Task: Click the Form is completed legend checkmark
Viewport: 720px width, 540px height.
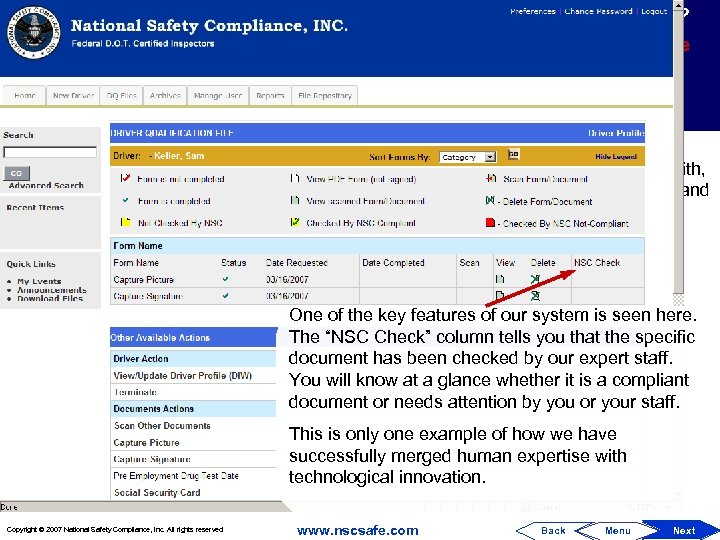Action: [x=125, y=200]
